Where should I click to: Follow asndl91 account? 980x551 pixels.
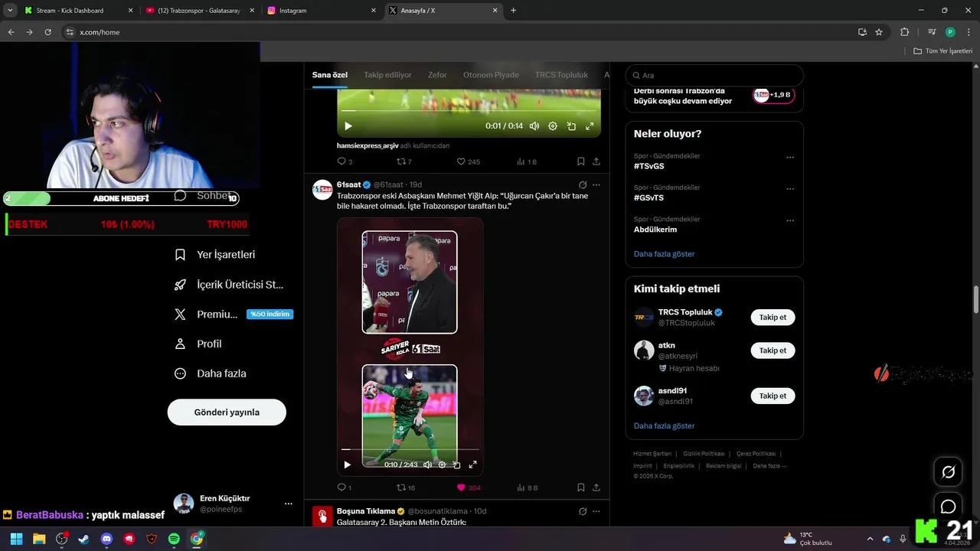(773, 396)
